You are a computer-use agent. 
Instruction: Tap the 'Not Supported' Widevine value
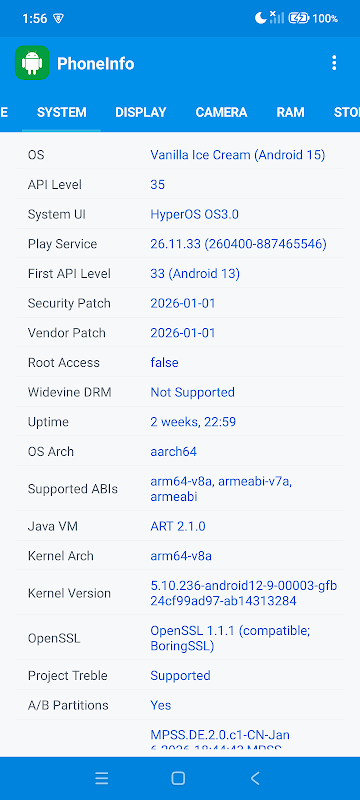point(192,392)
